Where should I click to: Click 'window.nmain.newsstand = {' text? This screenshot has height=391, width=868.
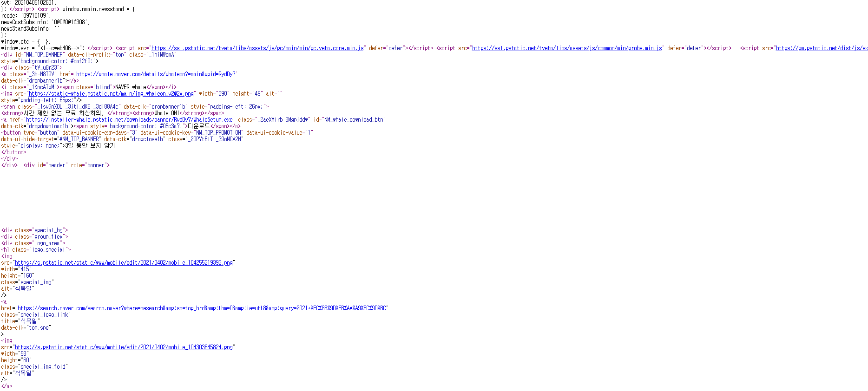click(x=99, y=9)
